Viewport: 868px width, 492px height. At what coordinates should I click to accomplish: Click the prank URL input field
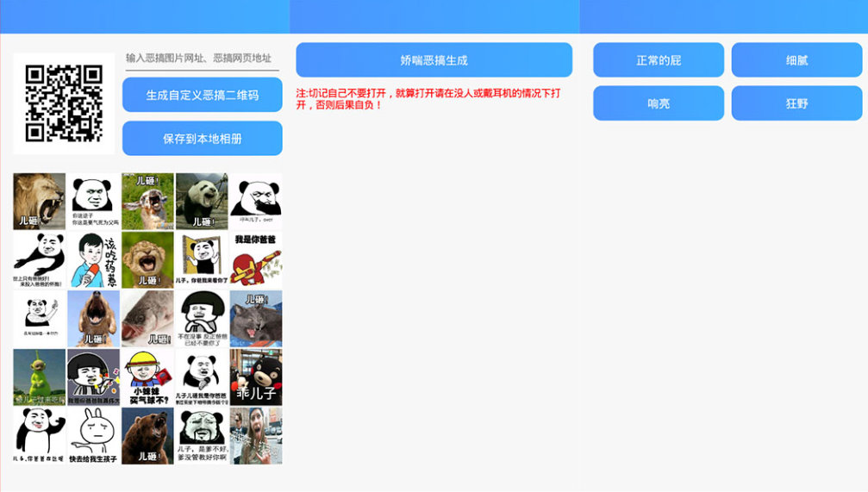pyautogui.click(x=202, y=58)
